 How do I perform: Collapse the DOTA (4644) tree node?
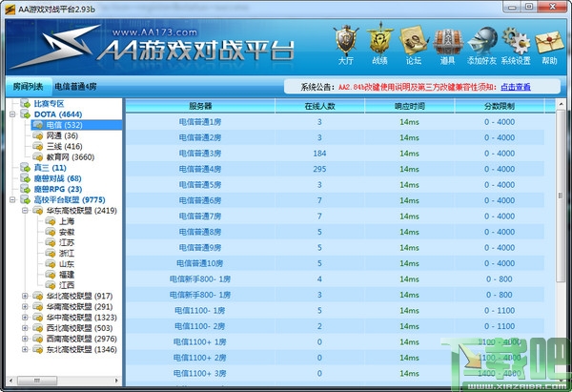pyautogui.click(x=11, y=114)
